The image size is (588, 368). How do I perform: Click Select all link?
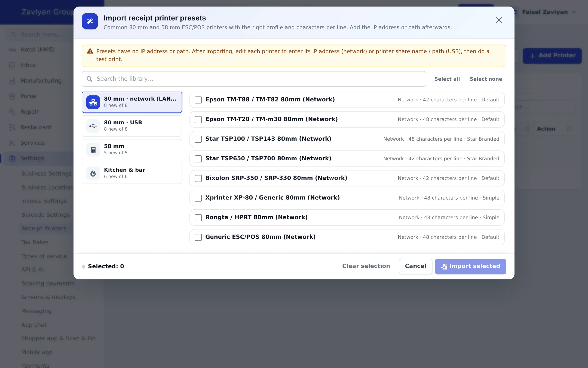447,79
